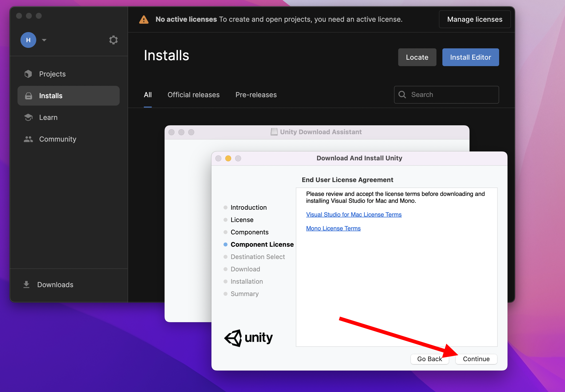The width and height of the screenshot is (565, 392).
Task: Click the Install Editor button
Action: [x=470, y=57]
